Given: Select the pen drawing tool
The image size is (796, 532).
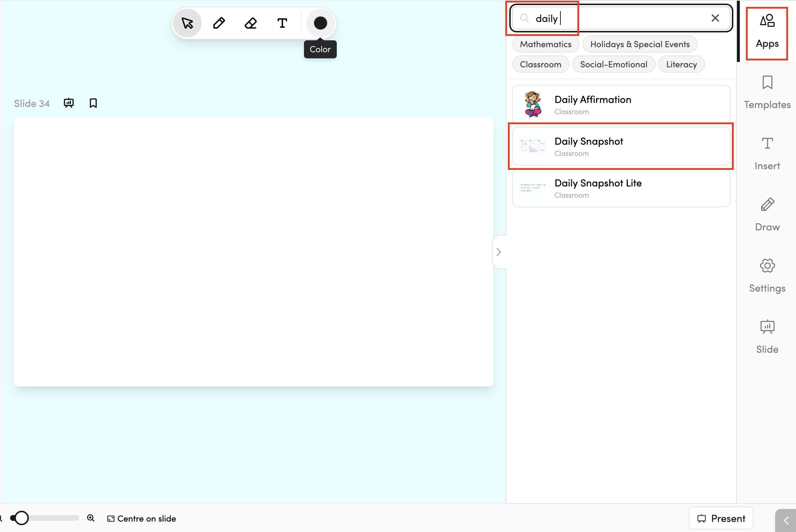Looking at the screenshot, I should click(219, 23).
